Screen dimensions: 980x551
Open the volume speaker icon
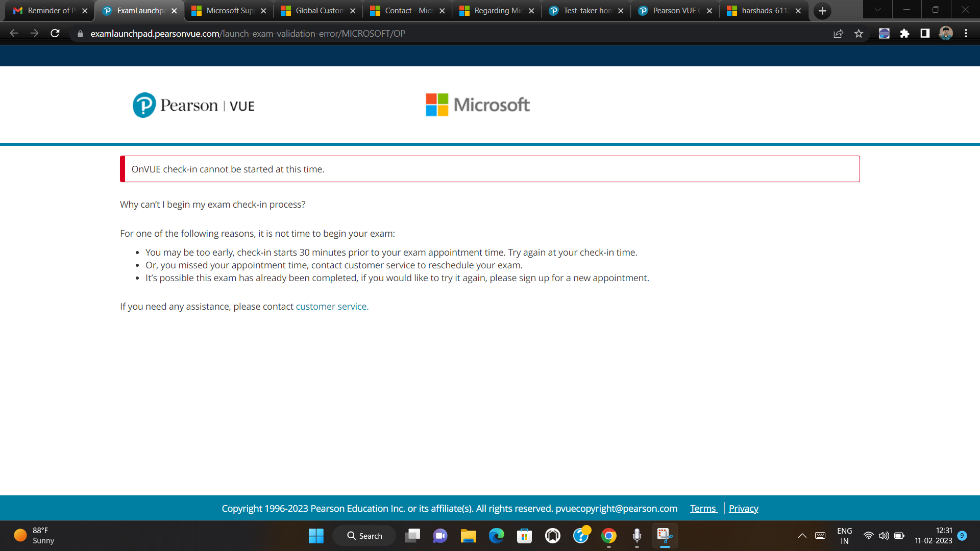coord(884,536)
